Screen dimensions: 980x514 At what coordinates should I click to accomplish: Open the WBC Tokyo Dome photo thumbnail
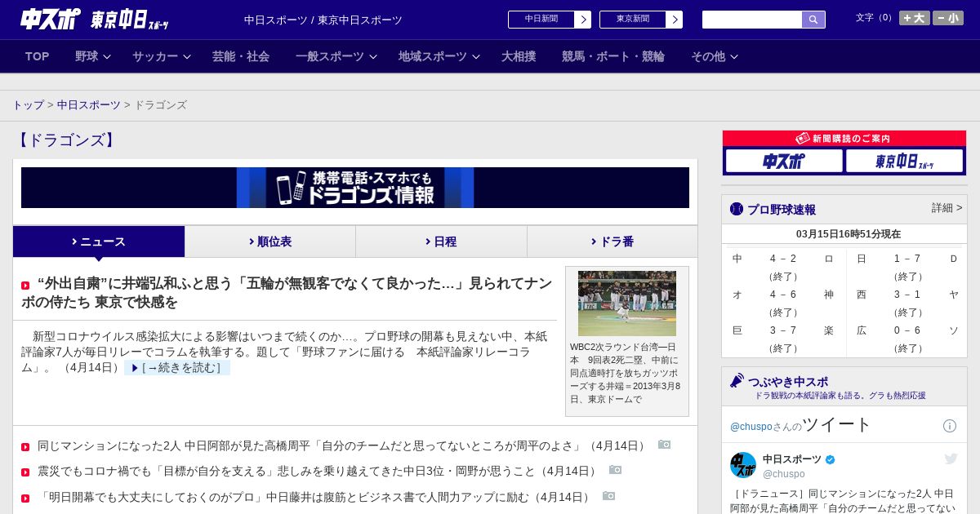point(627,304)
